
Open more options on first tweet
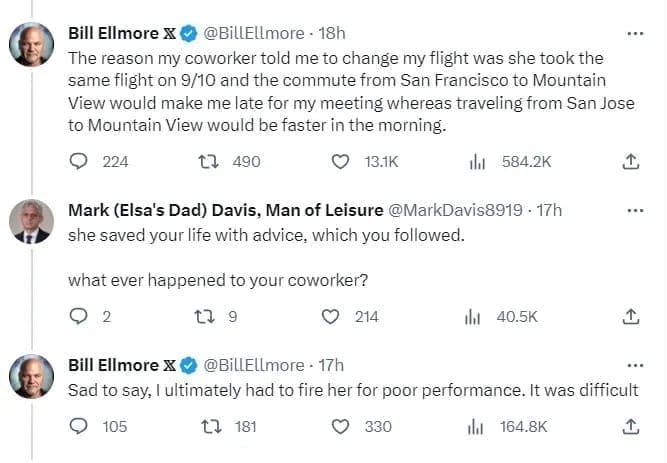pyautogui.click(x=634, y=33)
